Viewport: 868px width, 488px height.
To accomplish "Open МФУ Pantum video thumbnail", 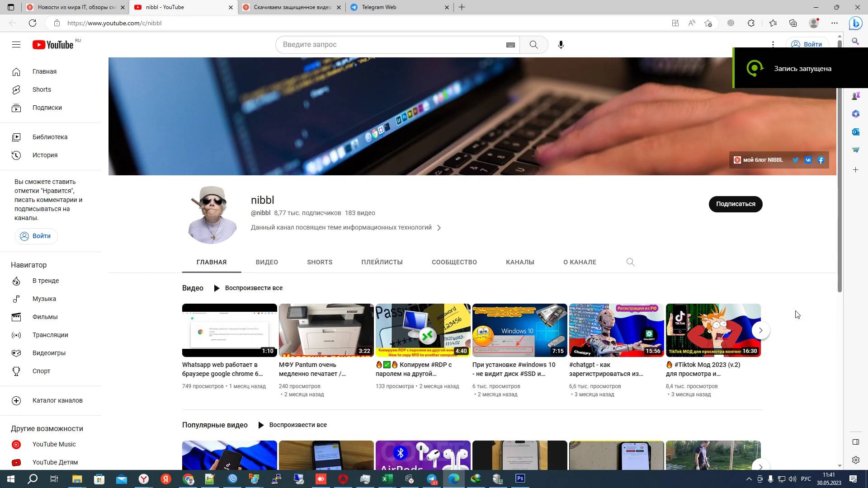I will point(326,330).
